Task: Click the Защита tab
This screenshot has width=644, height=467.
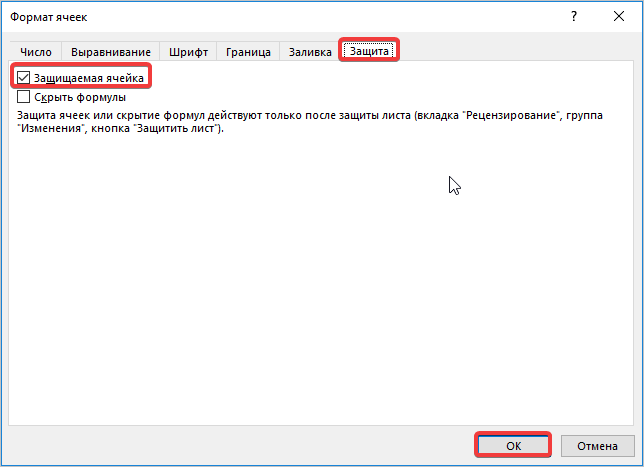Action: 369,51
